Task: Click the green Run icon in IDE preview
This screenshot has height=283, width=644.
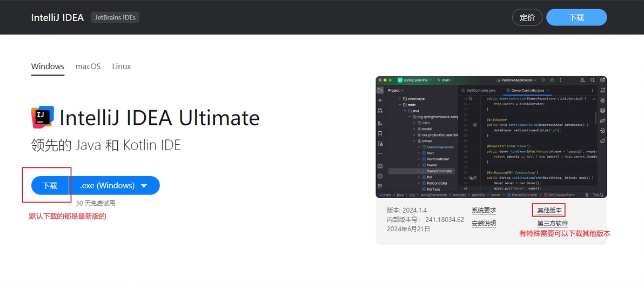Action: click(x=544, y=80)
